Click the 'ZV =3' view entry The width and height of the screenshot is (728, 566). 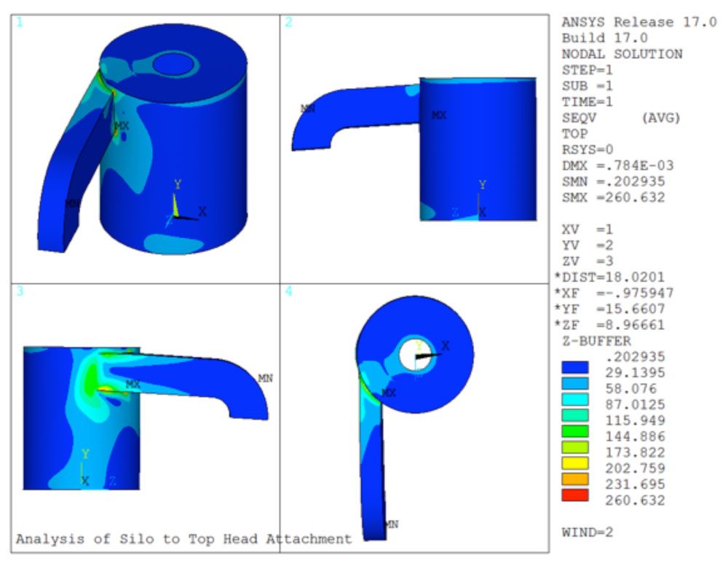pyautogui.click(x=587, y=262)
